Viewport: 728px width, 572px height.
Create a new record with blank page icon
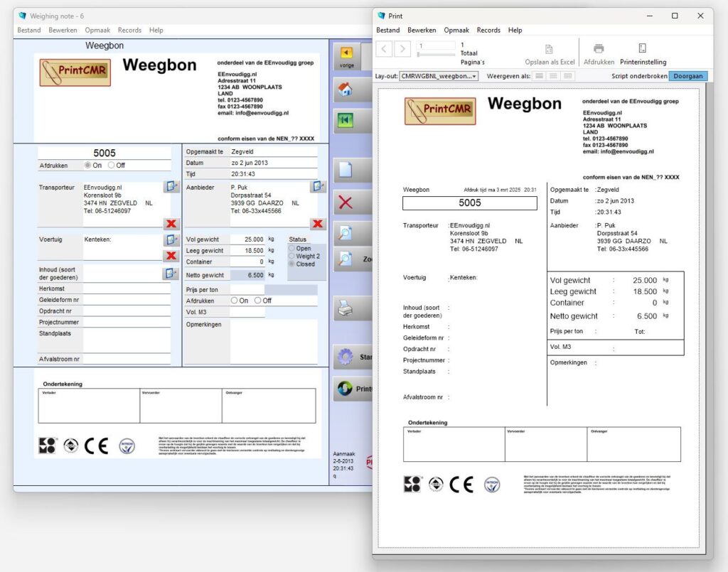coord(346,171)
